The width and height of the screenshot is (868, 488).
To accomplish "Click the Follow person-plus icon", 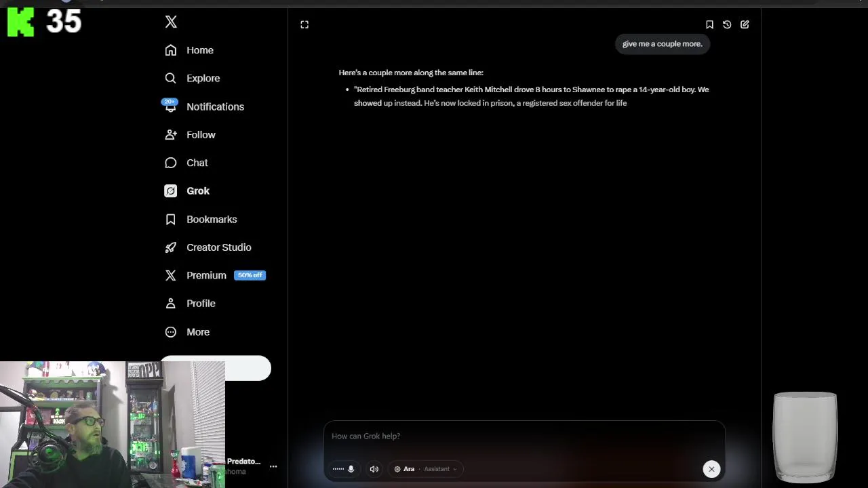I will click(171, 135).
